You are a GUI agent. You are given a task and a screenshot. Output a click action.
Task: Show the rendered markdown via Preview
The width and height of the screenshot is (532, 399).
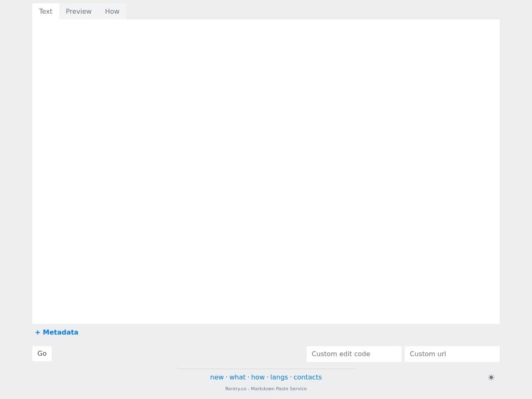pos(79,11)
